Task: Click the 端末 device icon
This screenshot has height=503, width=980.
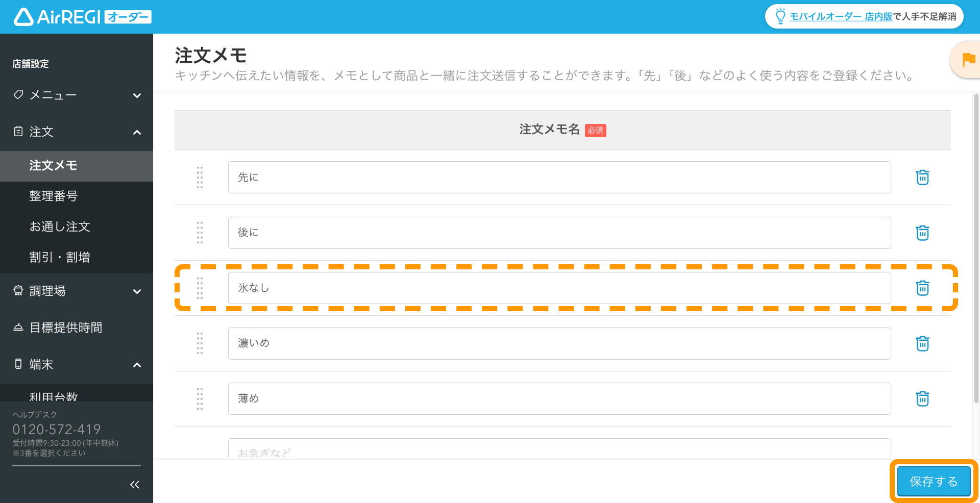Action: pyautogui.click(x=18, y=364)
